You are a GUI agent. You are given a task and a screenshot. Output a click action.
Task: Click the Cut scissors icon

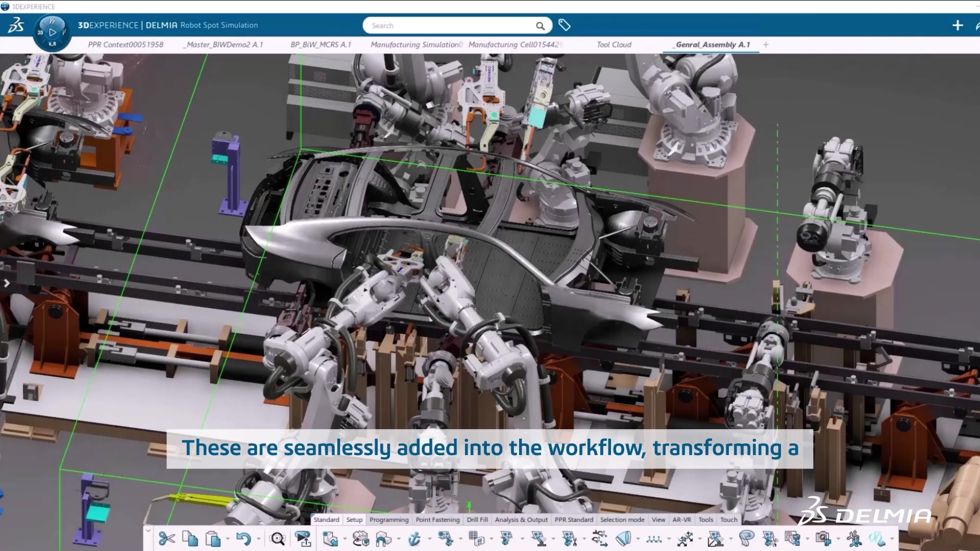[x=167, y=538]
